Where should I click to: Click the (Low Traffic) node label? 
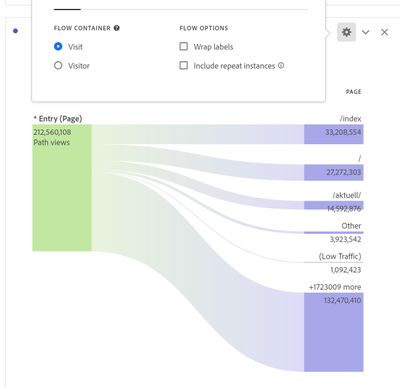coord(340,256)
